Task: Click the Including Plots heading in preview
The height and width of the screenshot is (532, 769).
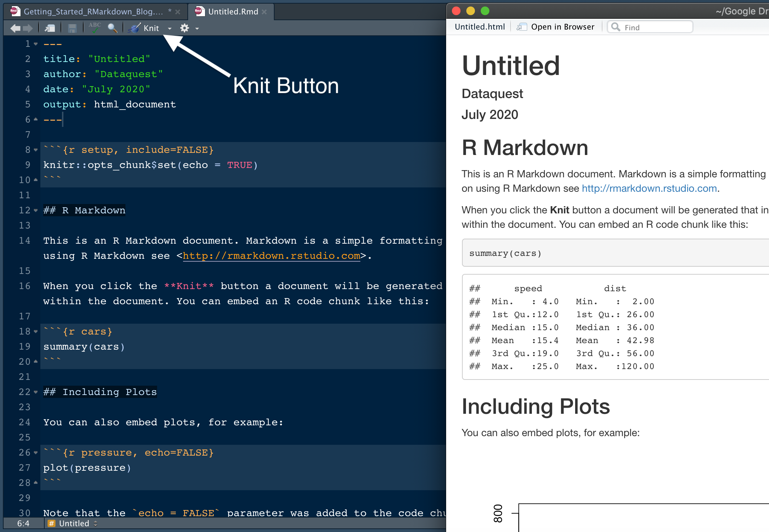Action: [x=536, y=407]
